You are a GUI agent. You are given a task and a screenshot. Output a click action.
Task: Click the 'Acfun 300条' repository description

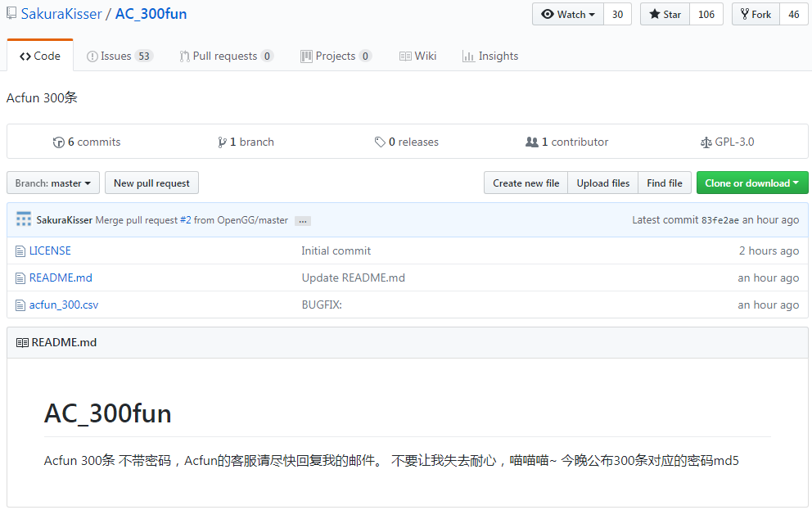pyautogui.click(x=42, y=98)
